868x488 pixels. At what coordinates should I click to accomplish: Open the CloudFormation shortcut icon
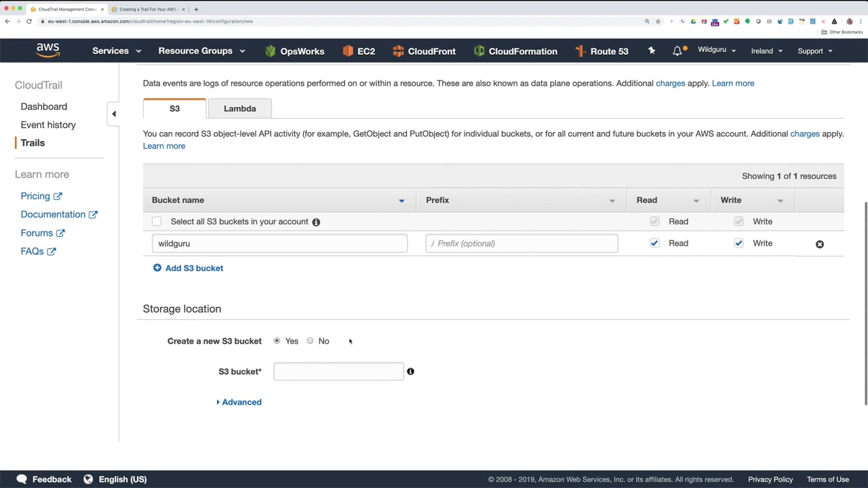(x=479, y=51)
